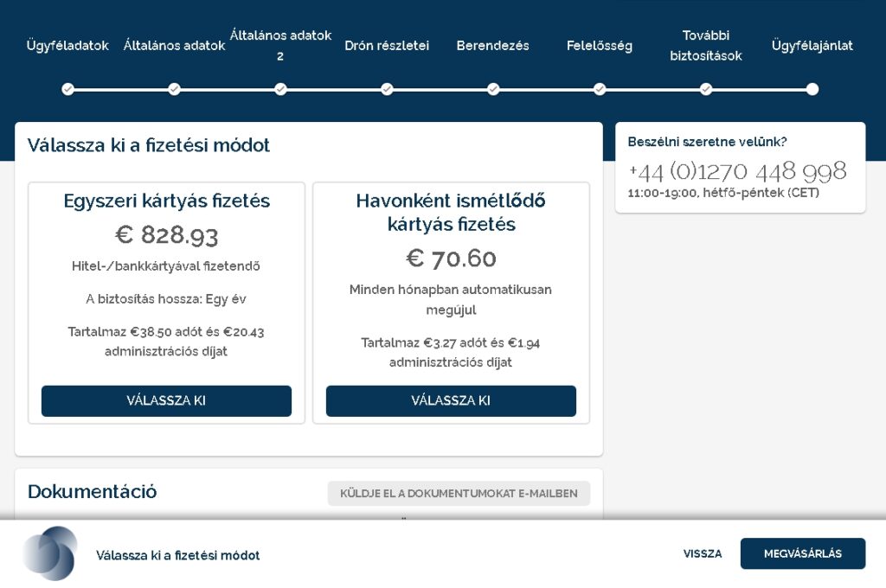This screenshot has width=886, height=588.
Task: Click the Drón részletei step checkmark circle
Action: pos(387,89)
